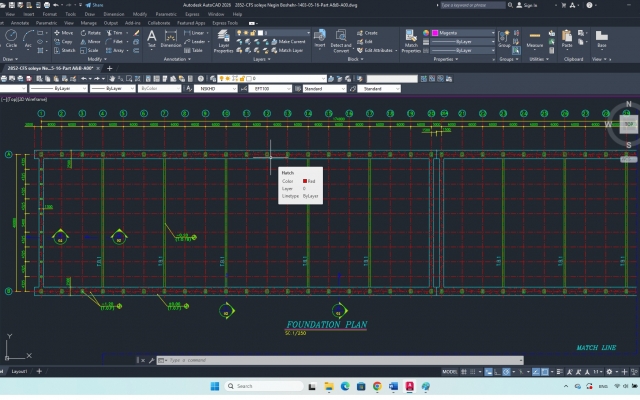Click the Dimension tool icon
Image resolution: width=640 pixels, height=400 pixels.
(171, 38)
